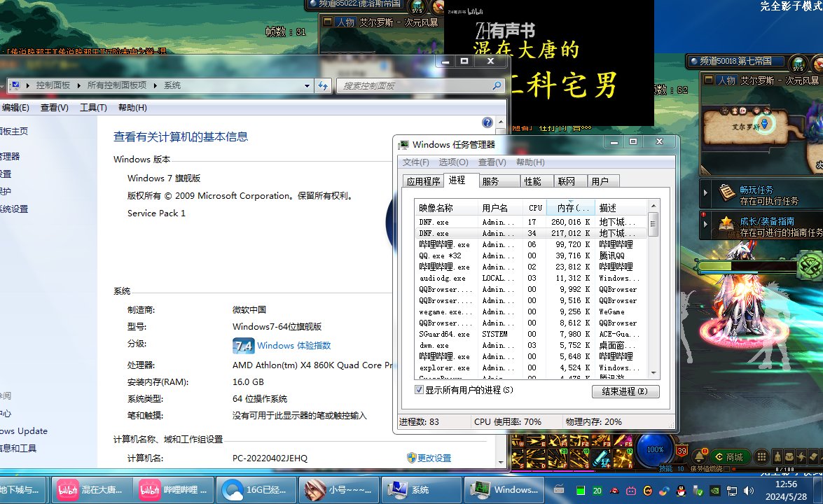Switch to the 应用程序 tab
The height and width of the screenshot is (504, 823).
point(423,181)
